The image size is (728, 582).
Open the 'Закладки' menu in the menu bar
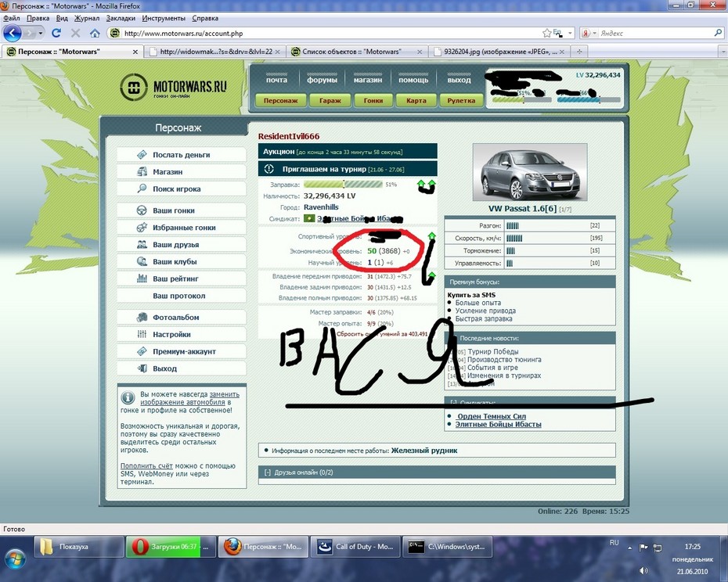120,17
